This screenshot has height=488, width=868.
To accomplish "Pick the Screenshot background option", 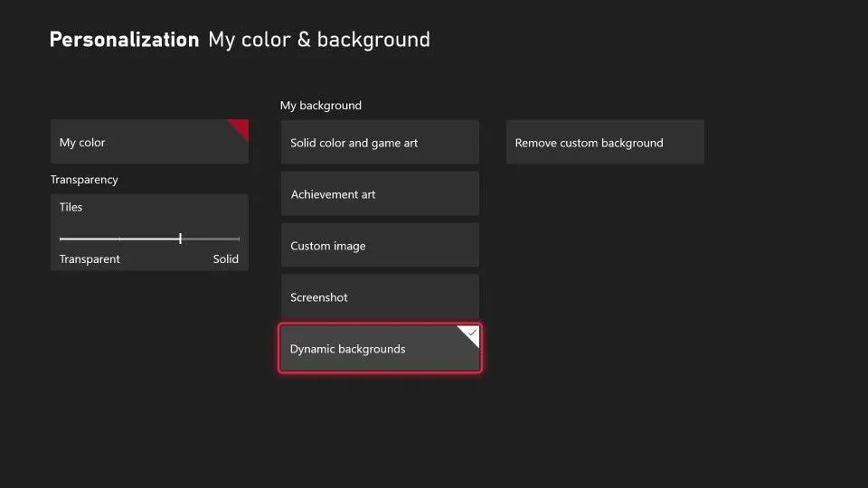I will pyautogui.click(x=380, y=296).
